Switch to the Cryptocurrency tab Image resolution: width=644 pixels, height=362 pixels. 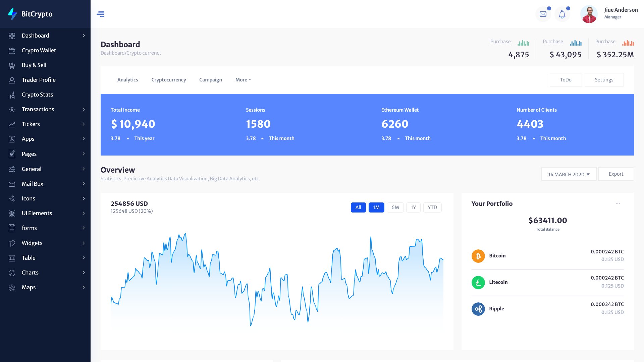[169, 80]
